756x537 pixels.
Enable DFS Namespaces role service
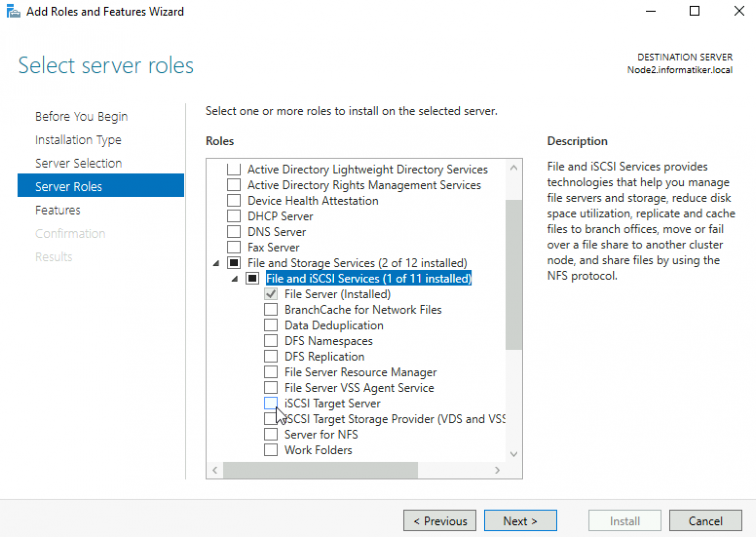[271, 341]
